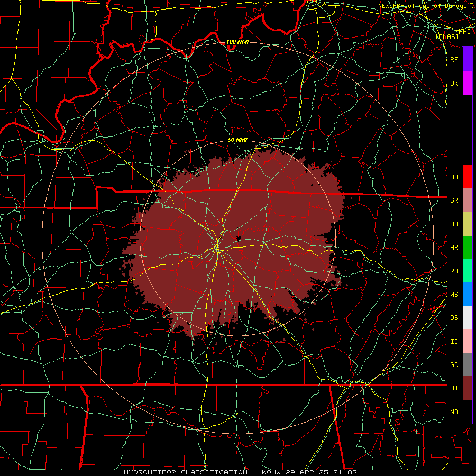Click the magenta UK legend color swatch

pyautogui.click(x=467, y=83)
